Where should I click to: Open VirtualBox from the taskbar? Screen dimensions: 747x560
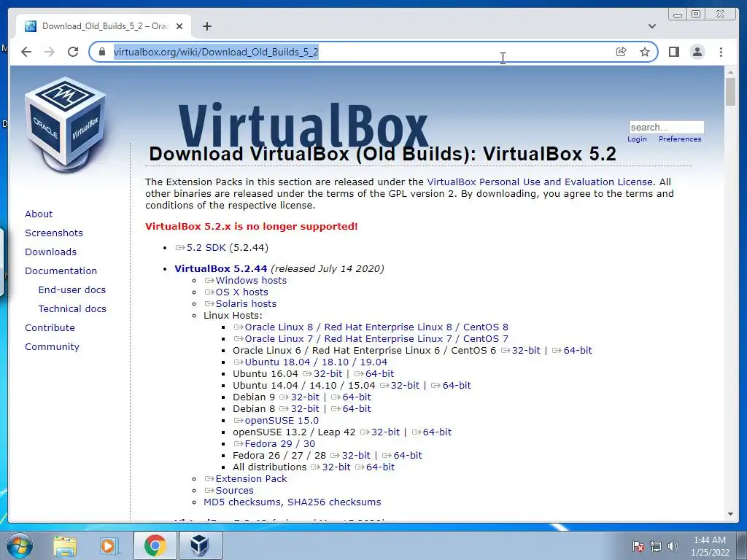(x=200, y=545)
